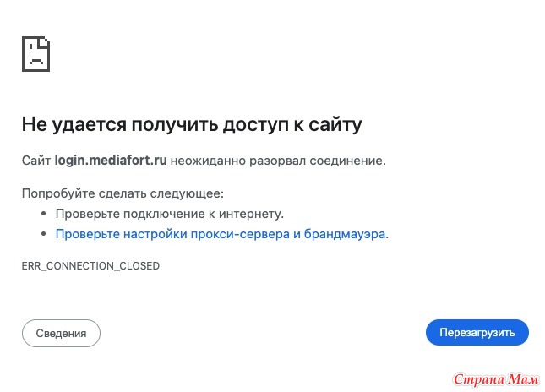Click the folded corner of the page icon
The image size is (545, 392).
pyautogui.click(x=45, y=41)
